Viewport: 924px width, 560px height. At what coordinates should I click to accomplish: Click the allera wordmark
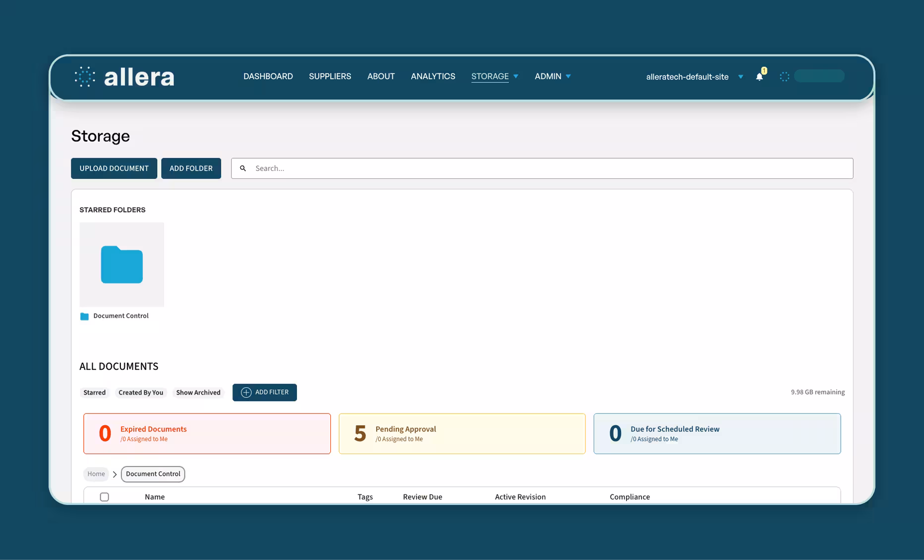pos(139,77)
